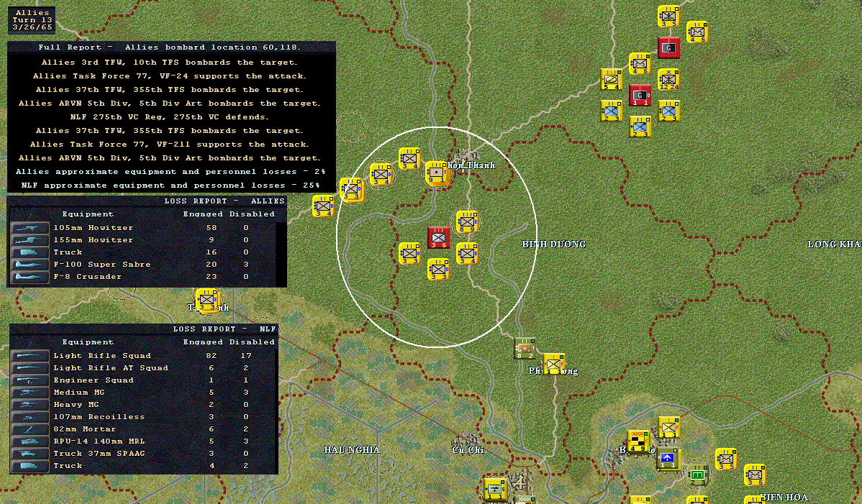862x504 pixels.
Task: Click the 'NLF 275th VC Reg' defends line
Action: (x=170, y=117)
